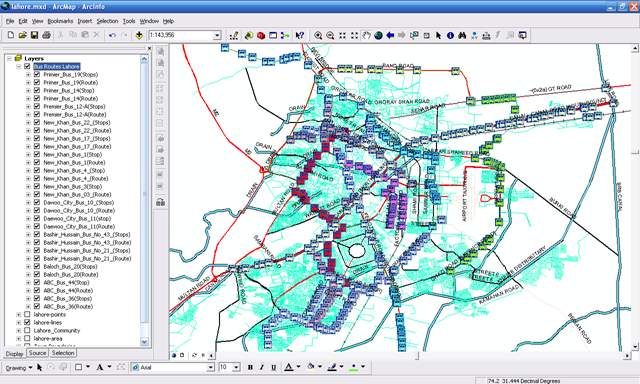This screenshot has height=384, width=640.
Task: Enable the Lahore_Community layer checkbox
Action: coord(27,330)
